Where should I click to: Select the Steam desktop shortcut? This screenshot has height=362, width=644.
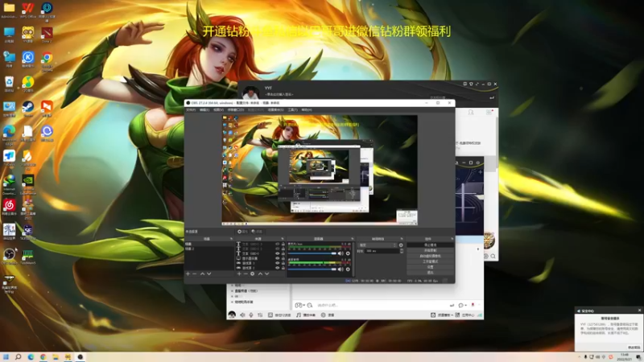[28, 109]
